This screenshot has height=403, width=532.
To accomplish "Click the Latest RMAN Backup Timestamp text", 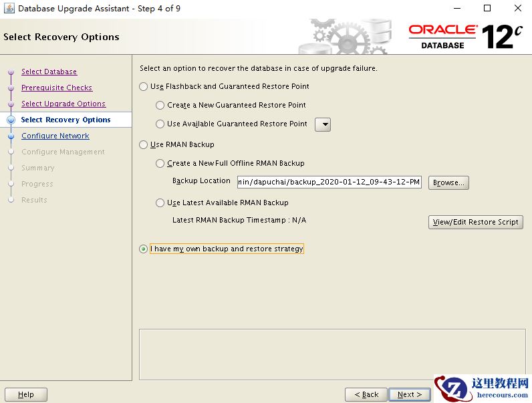I will tap(239, 220).
